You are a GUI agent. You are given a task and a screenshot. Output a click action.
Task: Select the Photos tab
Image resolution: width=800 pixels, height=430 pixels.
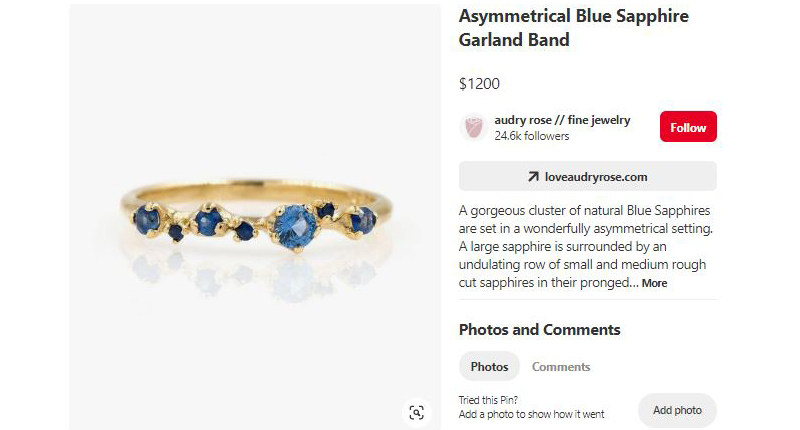pos(489,366)
